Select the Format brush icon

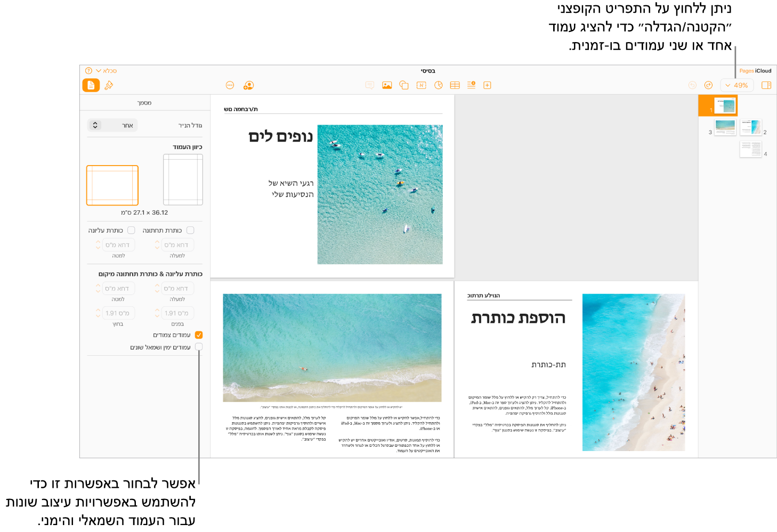(x=109, y=85)
